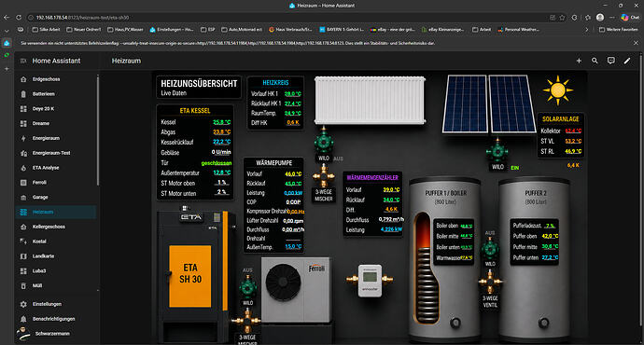Screen dimensions: 644x345
Task: Click the heat meter device image
Action: pos(370,280)
